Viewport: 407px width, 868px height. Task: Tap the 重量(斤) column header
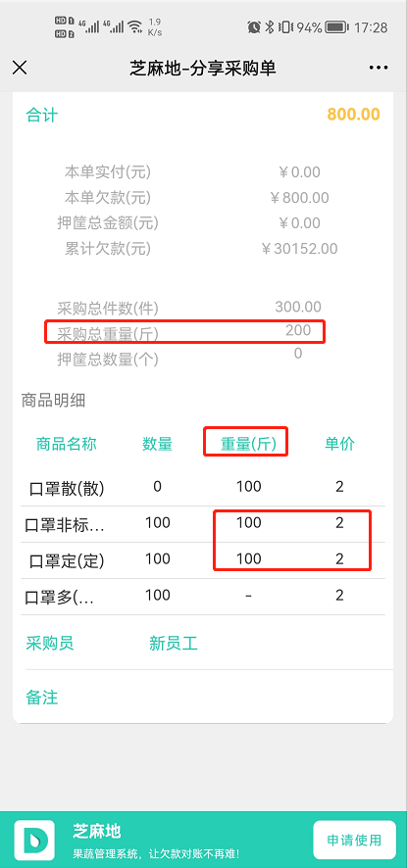click(248, 444)
